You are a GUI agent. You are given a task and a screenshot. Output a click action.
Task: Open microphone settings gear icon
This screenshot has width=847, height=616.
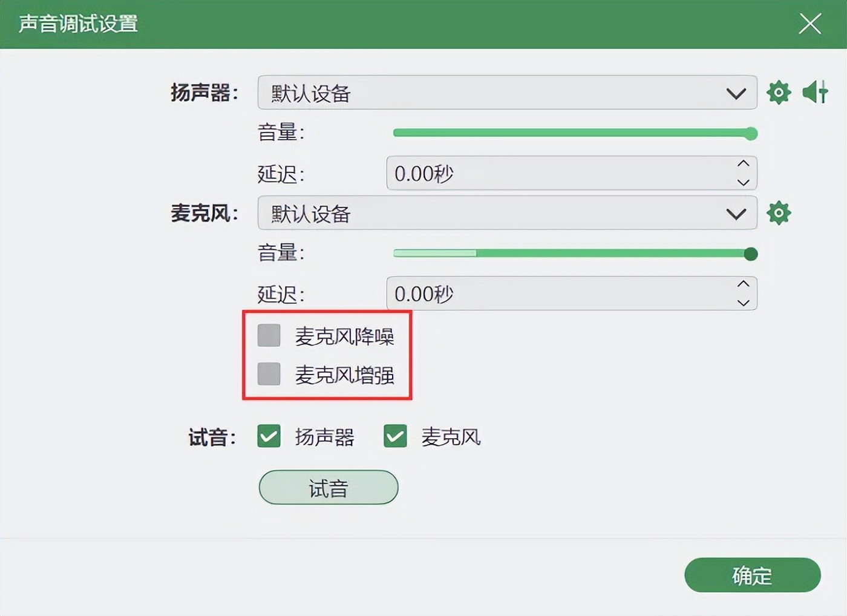pos(779,213)
